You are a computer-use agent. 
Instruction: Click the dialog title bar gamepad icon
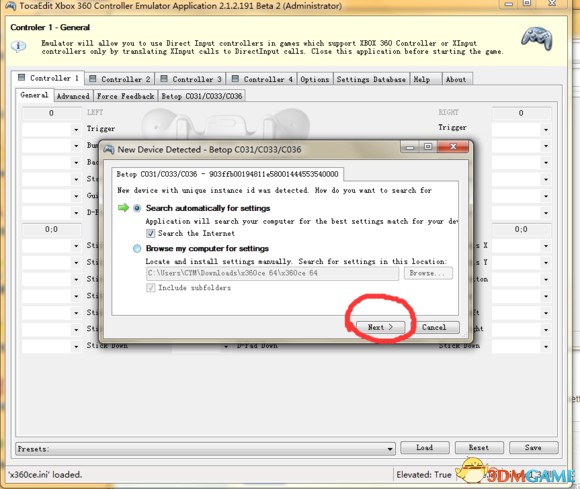[x=109, y=149]
